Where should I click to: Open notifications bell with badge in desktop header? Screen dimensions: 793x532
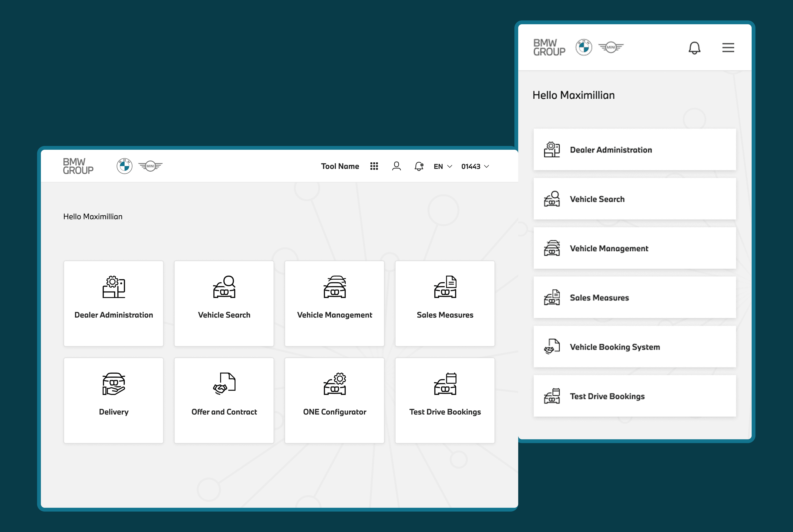419,166
